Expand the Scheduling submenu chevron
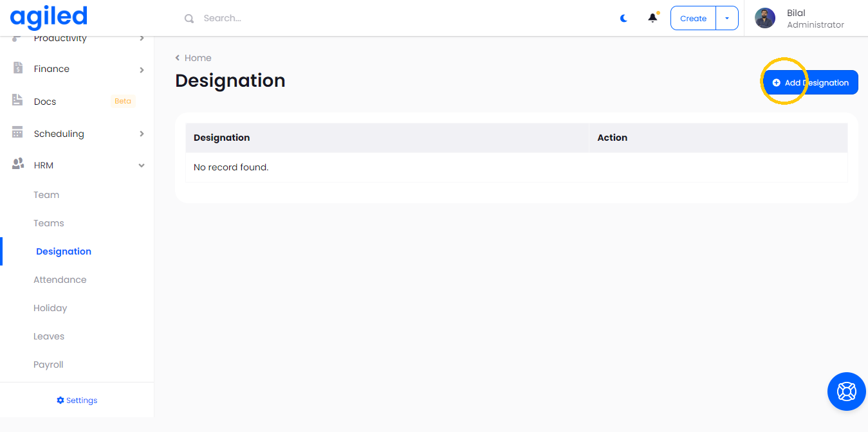The image size is (868, 432). 142,134
